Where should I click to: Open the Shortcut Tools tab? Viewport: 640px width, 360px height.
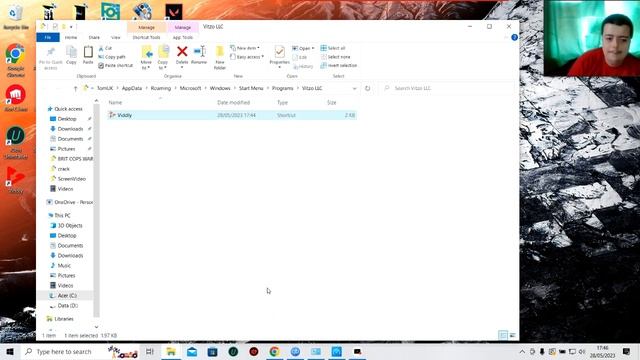click(146, 38)
